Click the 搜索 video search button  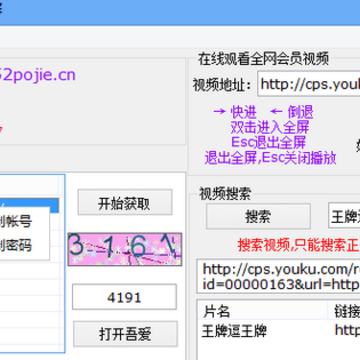[258, 216]
